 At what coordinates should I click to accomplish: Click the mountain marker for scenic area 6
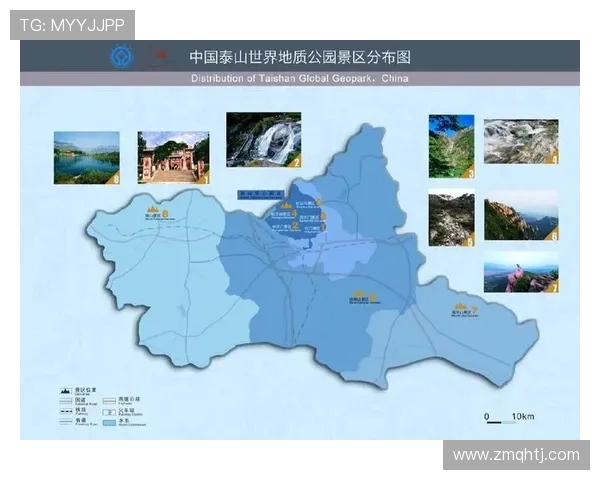click(x=359, y=294)
